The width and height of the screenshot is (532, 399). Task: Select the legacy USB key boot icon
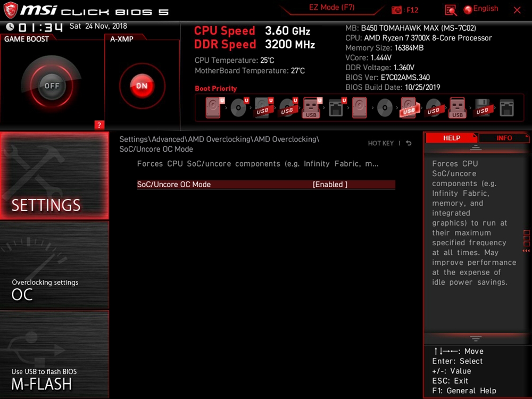(x=458, y=107)
